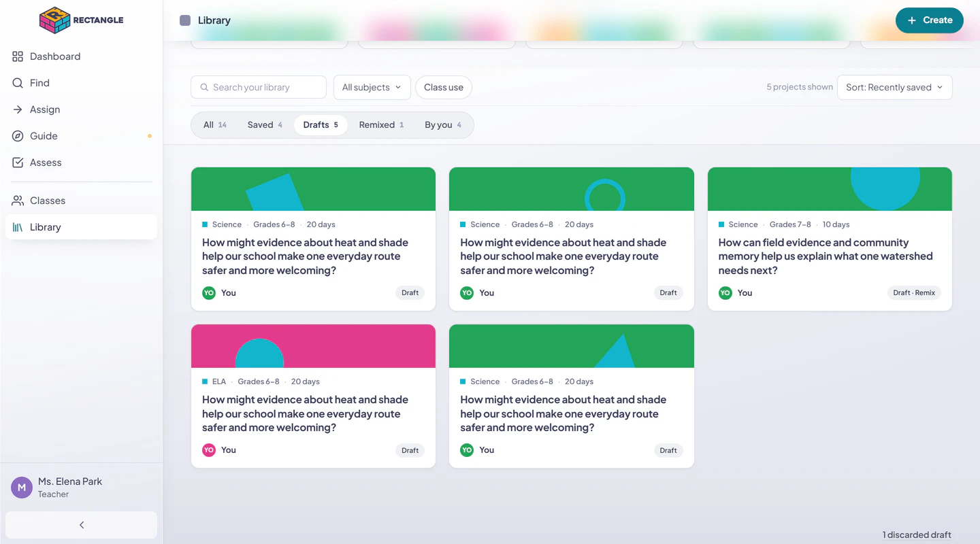Click the Assess checkmark icon

[18, 163]
